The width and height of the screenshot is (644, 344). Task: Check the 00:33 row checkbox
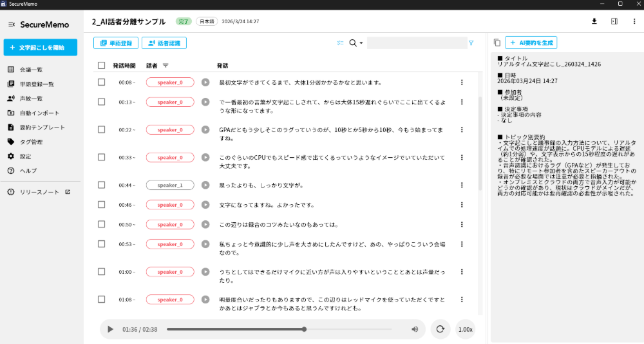(102, 157)
